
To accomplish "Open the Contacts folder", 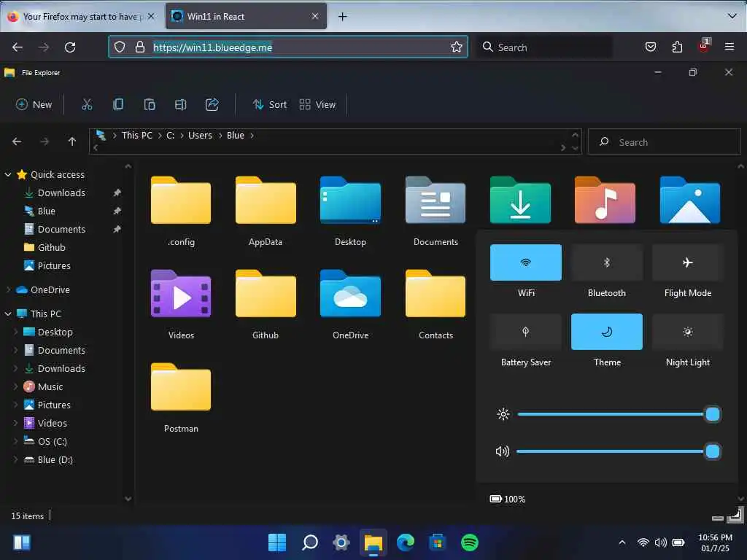I will point(436,293).
